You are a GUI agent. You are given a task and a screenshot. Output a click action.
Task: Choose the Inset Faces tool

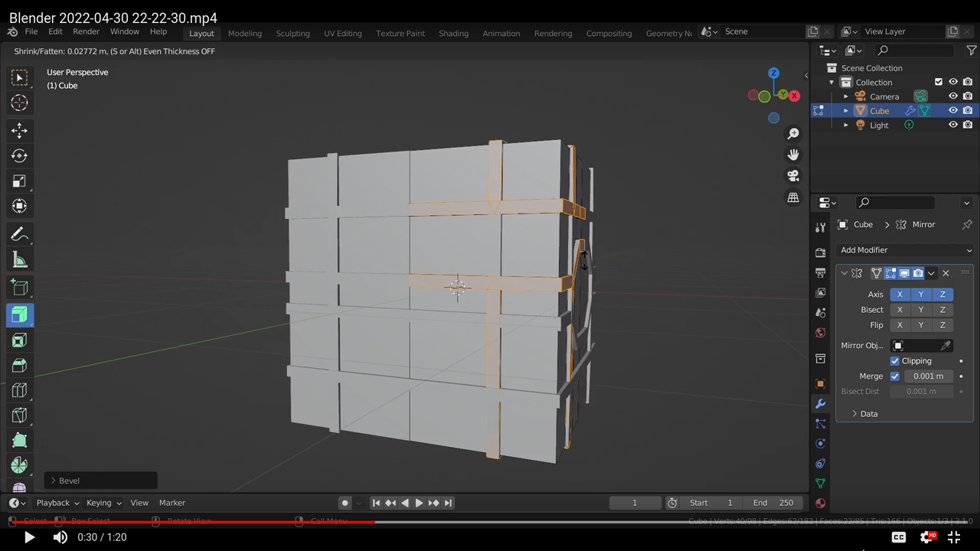pyautogui.click(x=19, y=340)
